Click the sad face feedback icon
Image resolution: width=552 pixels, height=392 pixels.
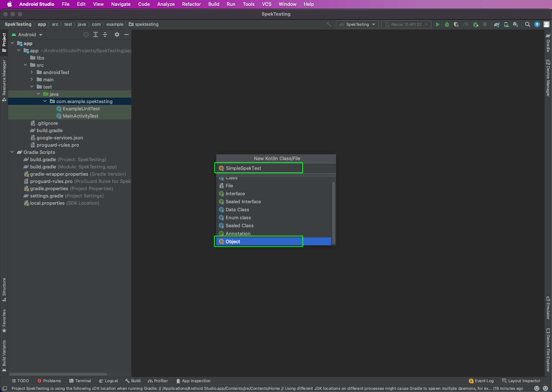point(545,388)
